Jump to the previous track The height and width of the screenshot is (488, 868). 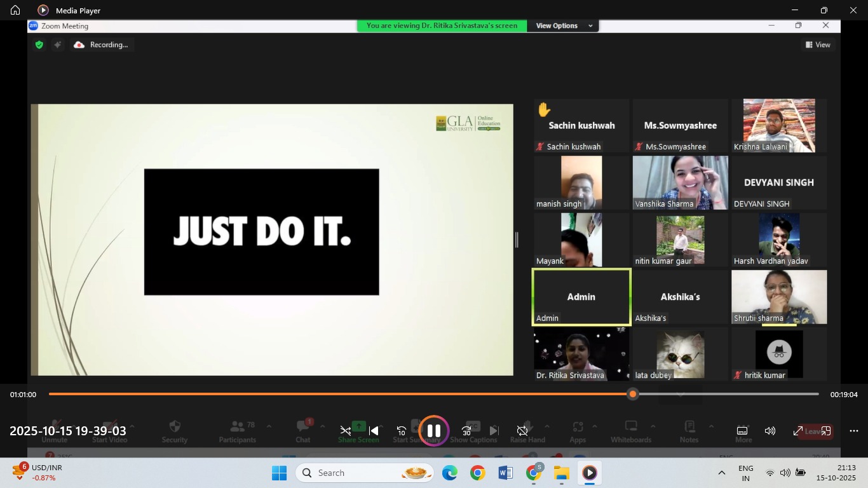point(374,431)
